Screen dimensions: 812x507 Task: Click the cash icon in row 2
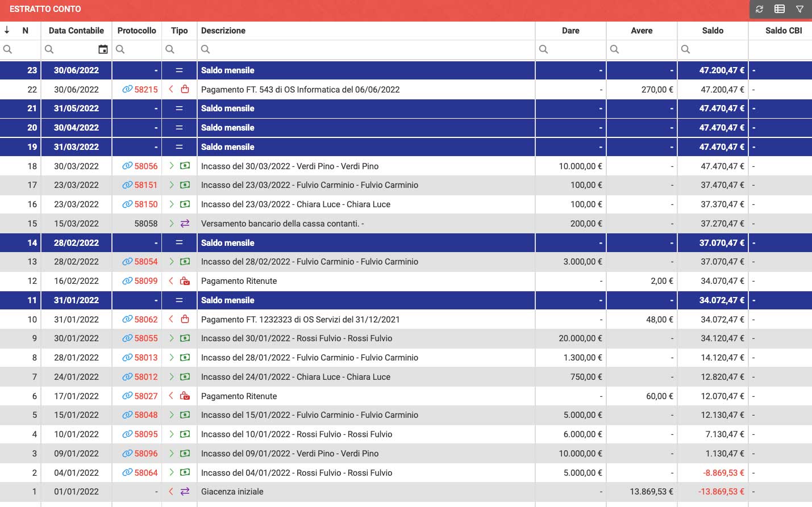pyautogui.click(x=185, y=472)
